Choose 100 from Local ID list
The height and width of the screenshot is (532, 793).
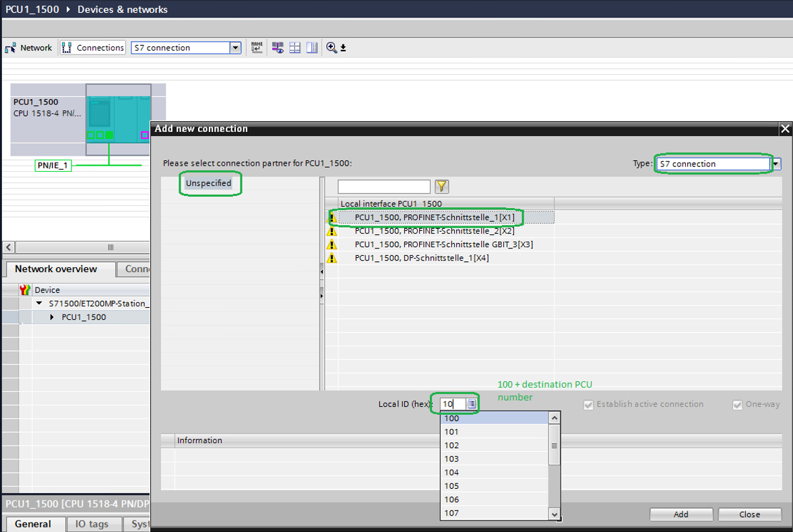(x=495, y=418)
